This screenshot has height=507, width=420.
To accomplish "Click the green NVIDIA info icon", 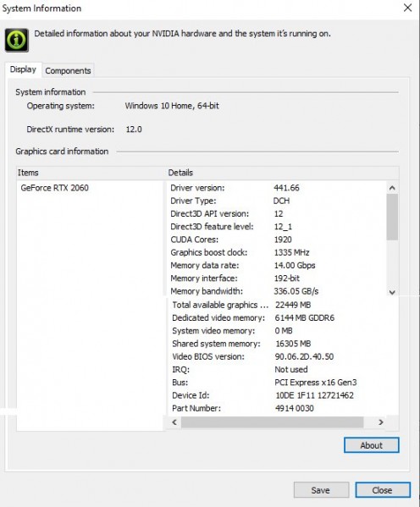I will point(16,40).
